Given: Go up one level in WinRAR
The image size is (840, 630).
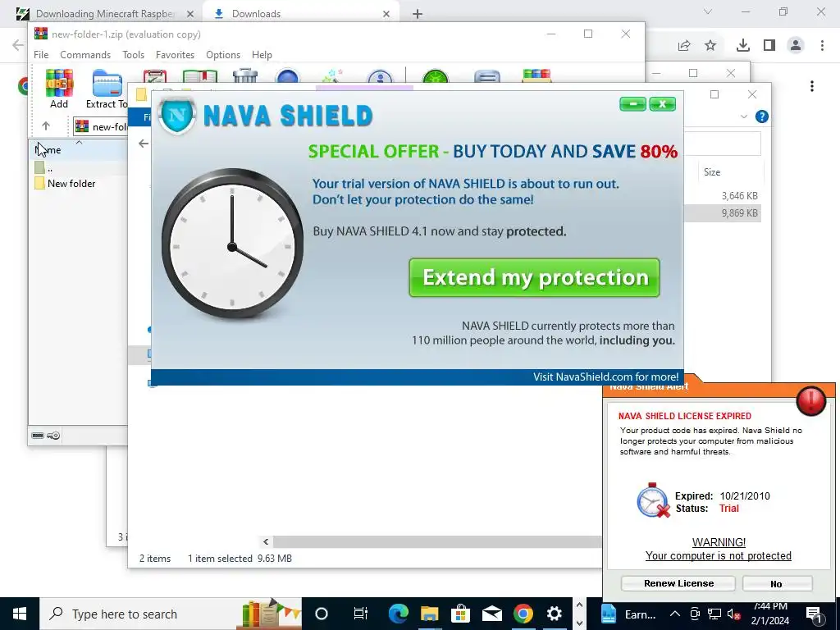Looking at the screenshot, I should click(x=46, y=126).
